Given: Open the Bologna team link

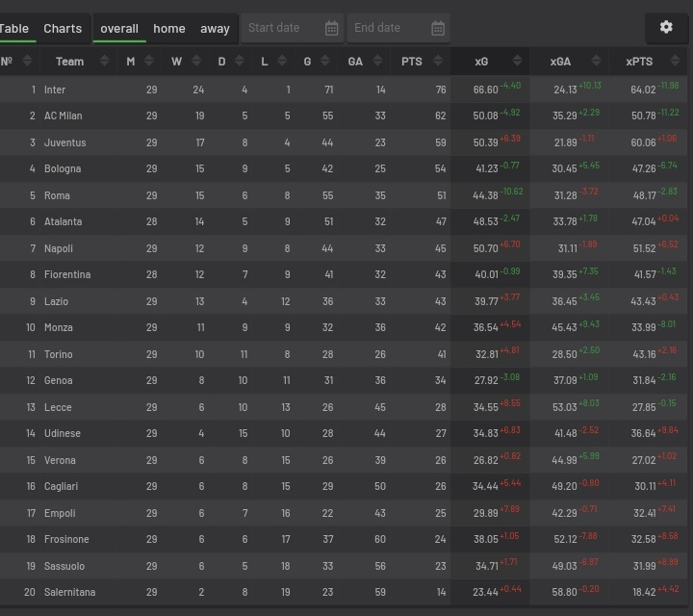Looking at the screenshot, I should [63, 168].
